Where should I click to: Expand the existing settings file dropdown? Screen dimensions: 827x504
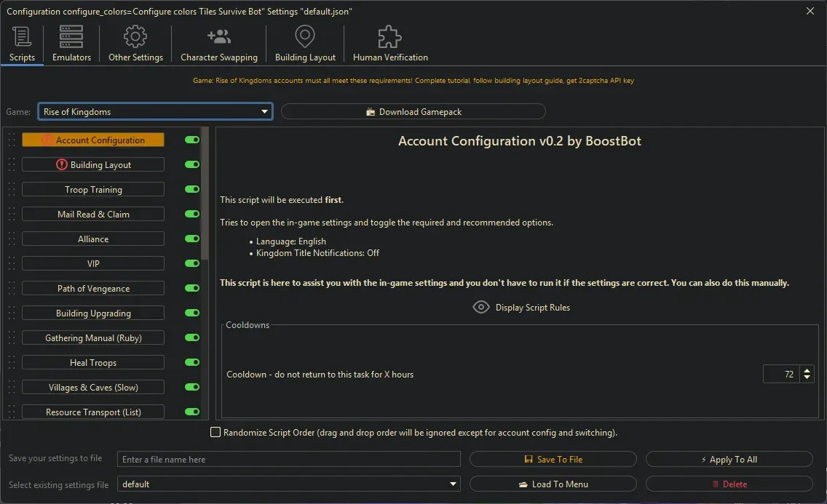click(x=453, y=484)
